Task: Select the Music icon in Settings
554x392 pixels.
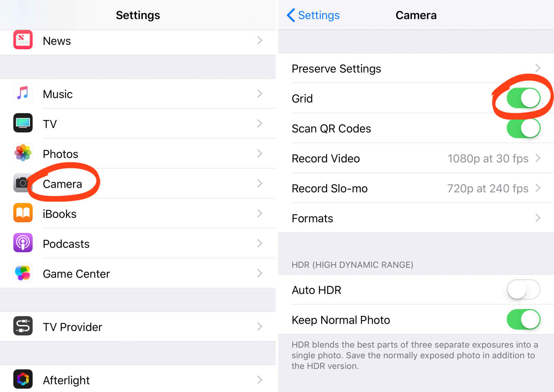Action: pos(23,93)
